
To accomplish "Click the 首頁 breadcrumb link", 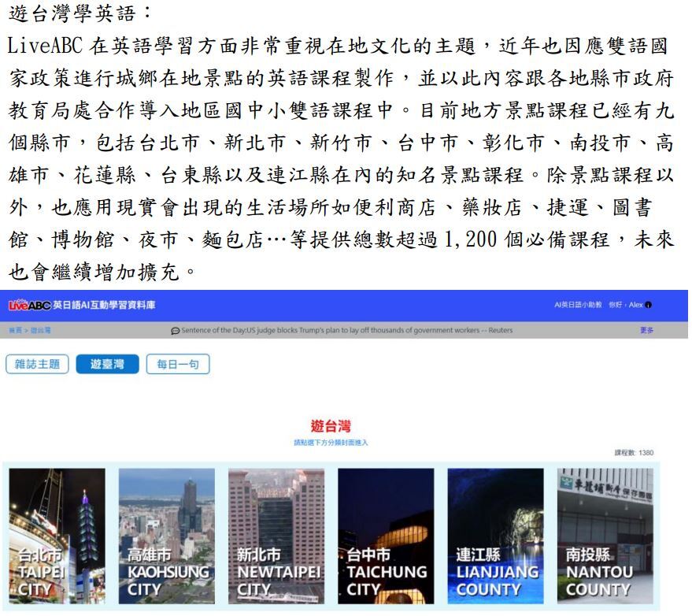I will (14, 331).
